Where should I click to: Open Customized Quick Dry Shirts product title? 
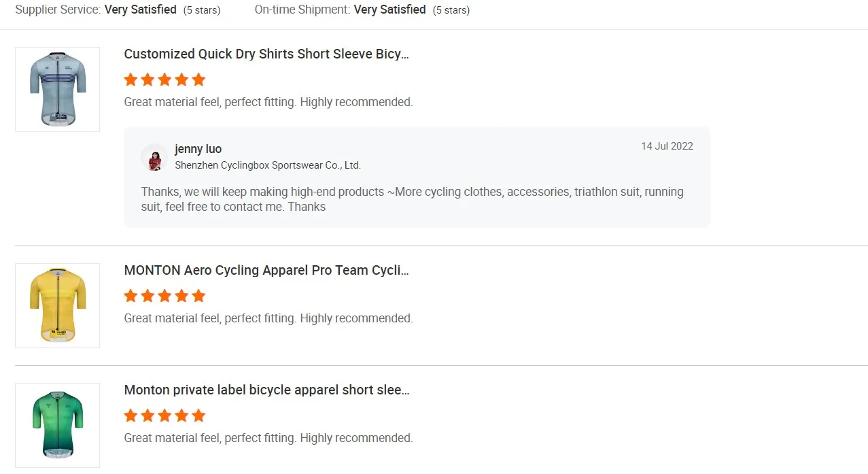pyautogui.click(x=266, y=54)
